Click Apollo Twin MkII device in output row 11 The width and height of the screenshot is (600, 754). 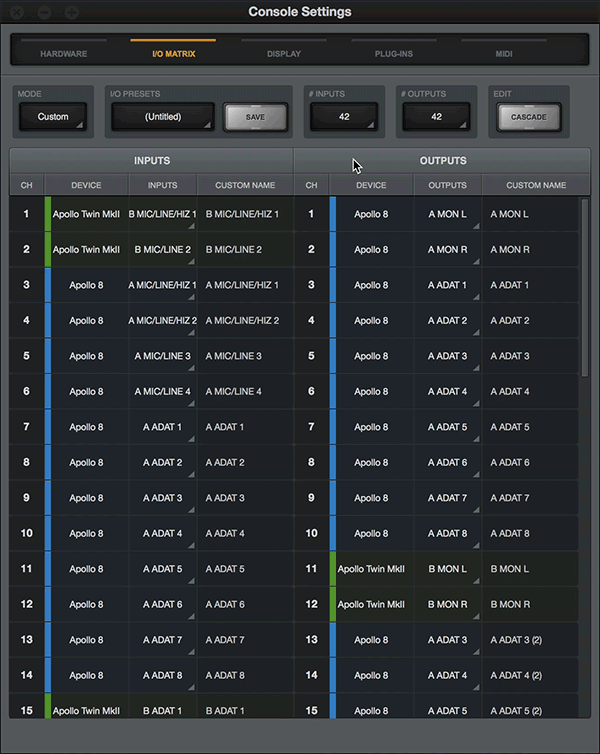pyautogui.click(x=371, y=569)
